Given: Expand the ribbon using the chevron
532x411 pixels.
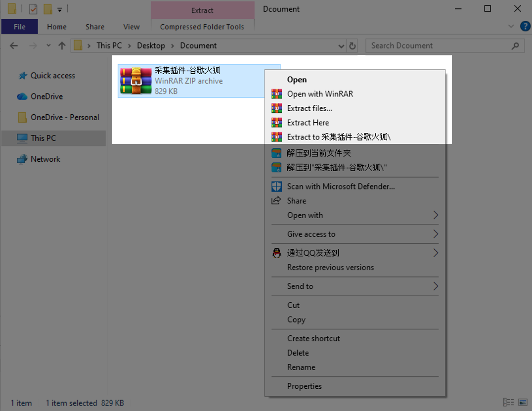Looking at the screenshot, I should pyautogui.click(x=511, y=26).
